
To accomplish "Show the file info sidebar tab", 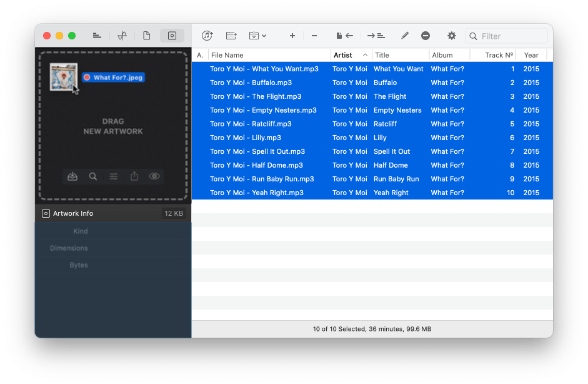I will [147, 36].
